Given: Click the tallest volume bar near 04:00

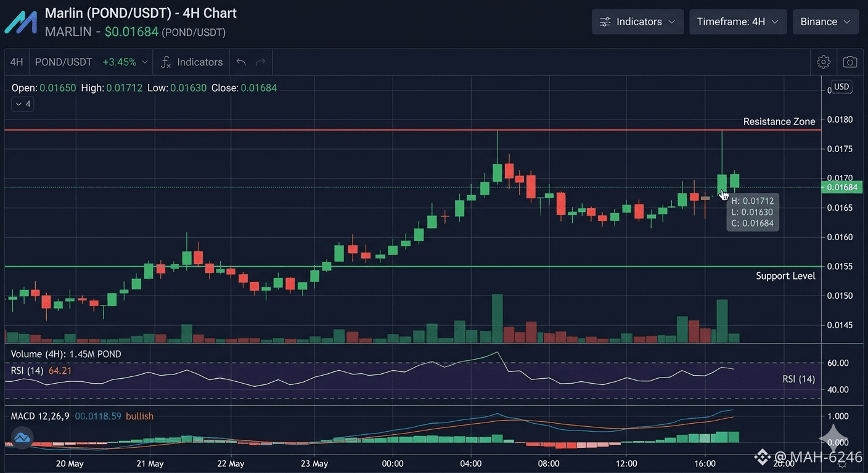Looking at the screenshot, I should point(497,318).
